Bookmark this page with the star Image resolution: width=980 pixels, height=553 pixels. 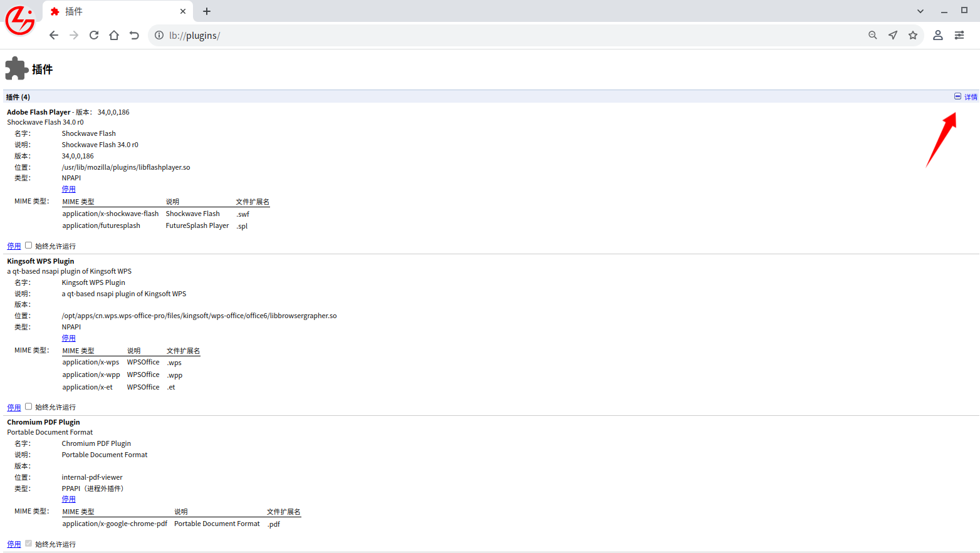(913, 35)
